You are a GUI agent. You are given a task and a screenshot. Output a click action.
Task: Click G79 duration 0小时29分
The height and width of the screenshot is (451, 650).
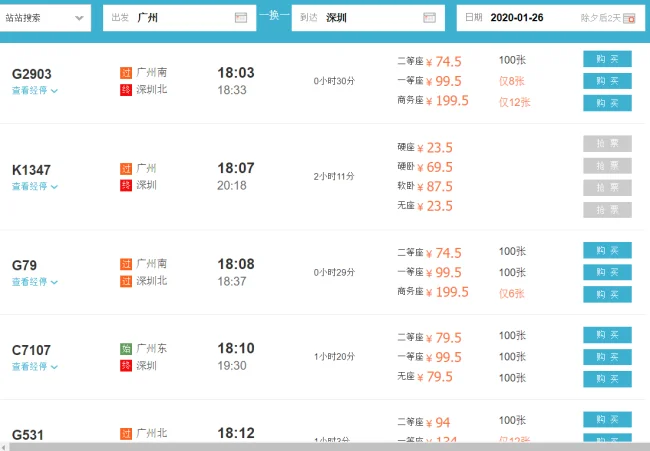tap(334, 272)
